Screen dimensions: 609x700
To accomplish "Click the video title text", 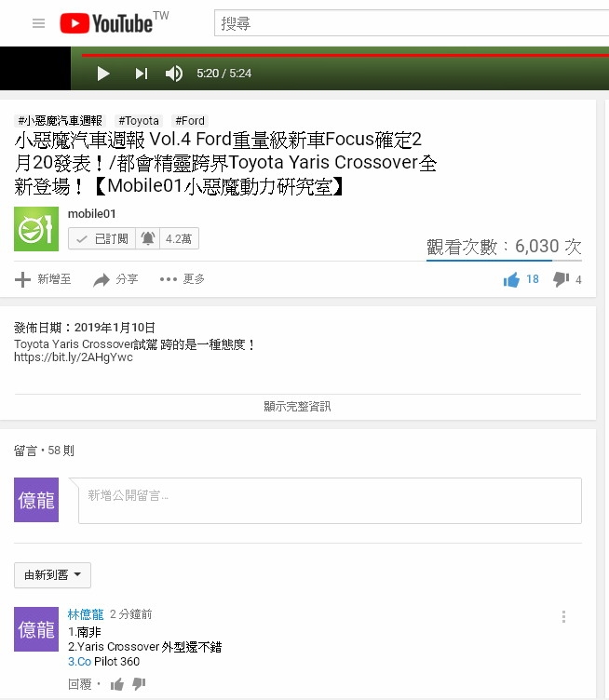I will tap(225, 163).
